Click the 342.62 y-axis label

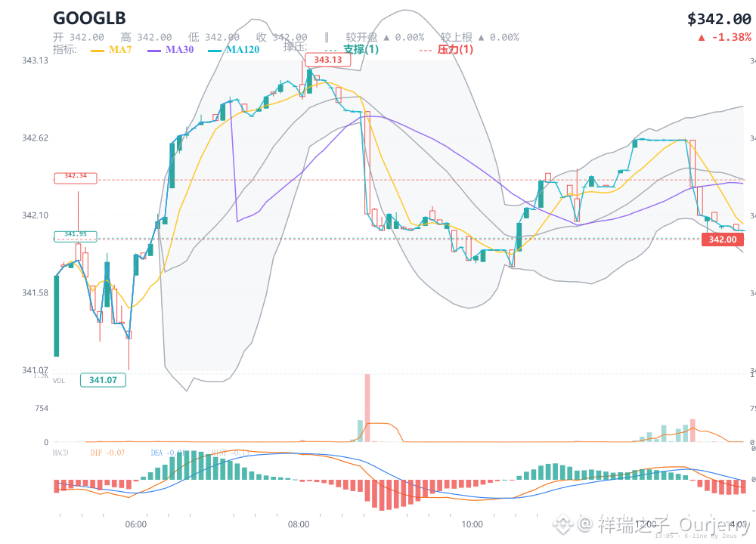click(x=35, y=138)
